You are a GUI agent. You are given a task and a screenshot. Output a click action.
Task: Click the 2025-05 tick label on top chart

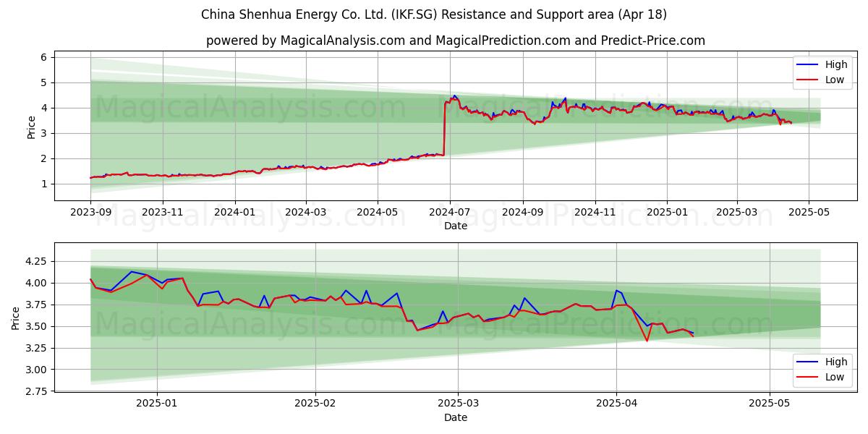pos(808,213)
